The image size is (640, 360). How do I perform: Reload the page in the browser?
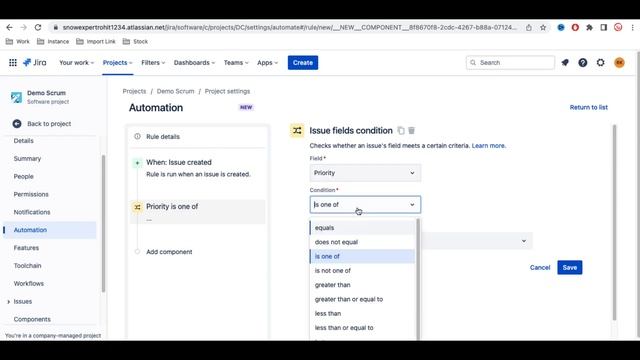point(38,27)
